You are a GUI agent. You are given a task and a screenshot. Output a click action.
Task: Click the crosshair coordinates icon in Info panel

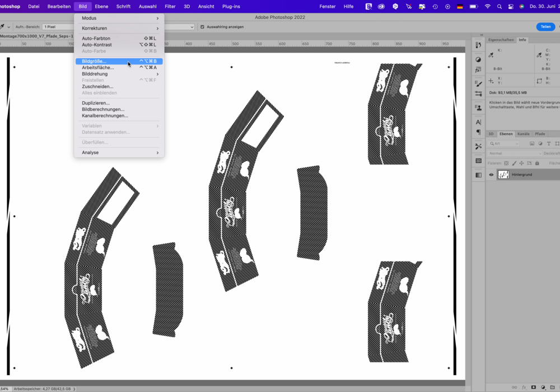click(491, 81)
